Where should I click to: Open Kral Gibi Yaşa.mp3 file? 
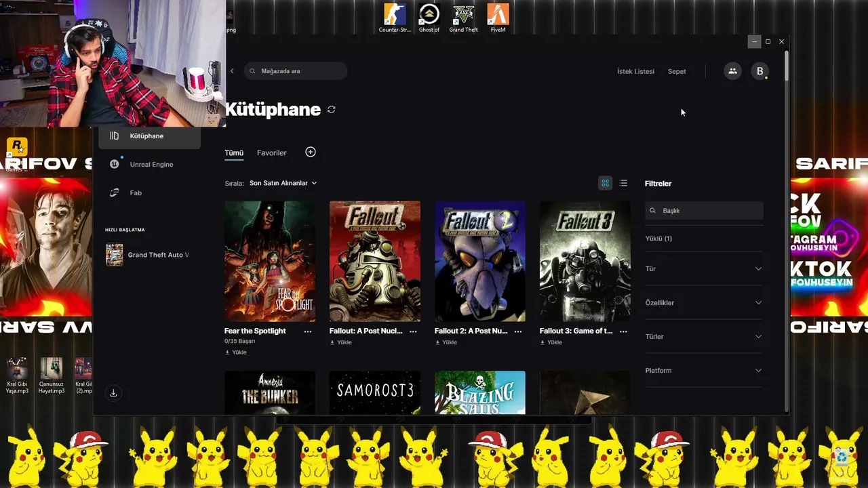point(17,376)
